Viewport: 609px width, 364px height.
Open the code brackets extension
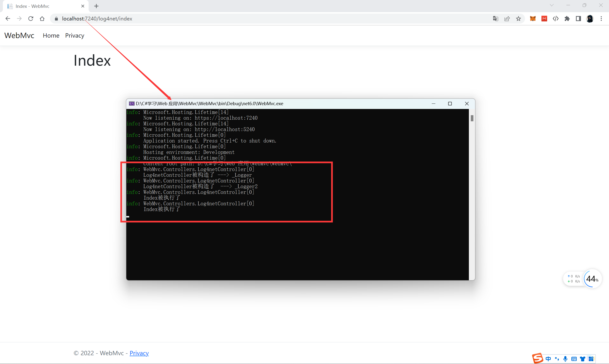[555, 19]
